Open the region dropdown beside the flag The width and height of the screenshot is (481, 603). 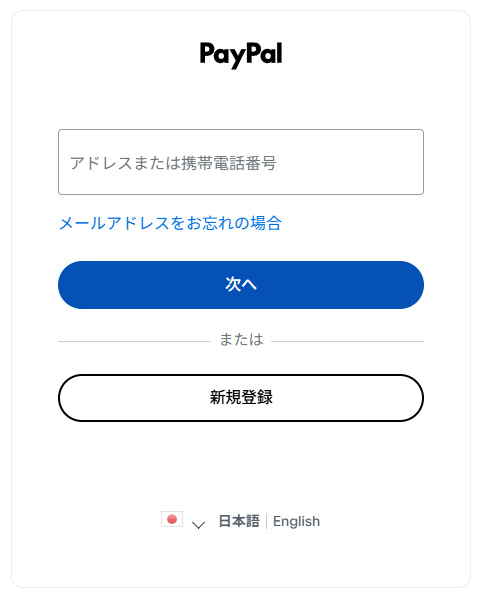pos(198,525)
